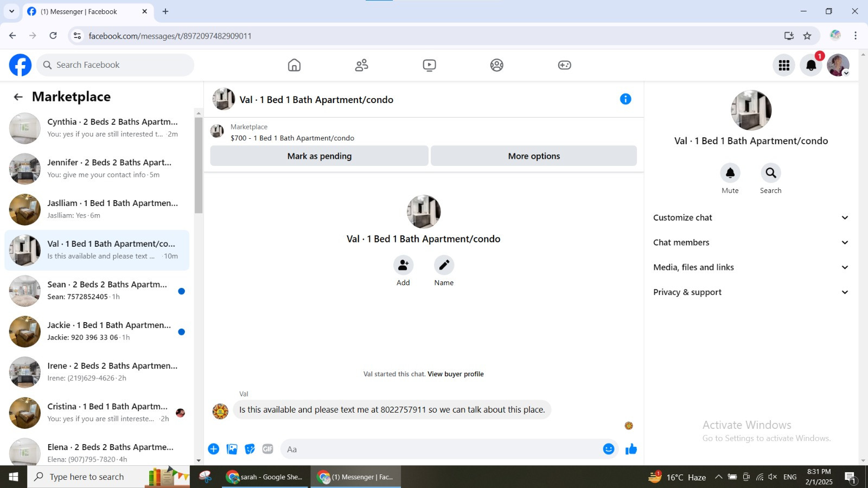Open the Video (Watch) icon

[429, 65]
